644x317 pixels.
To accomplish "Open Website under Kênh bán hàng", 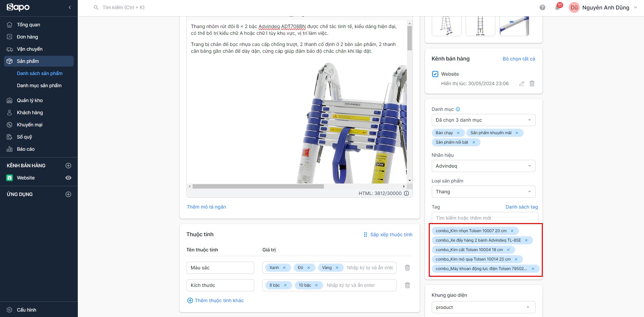I will [26, 178].
